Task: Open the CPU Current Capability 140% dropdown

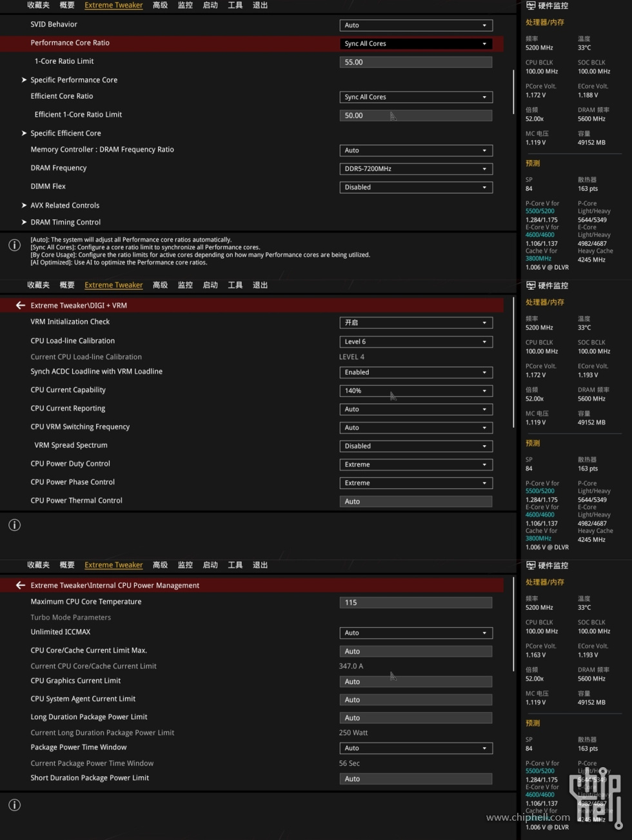Action: coord(416,391)
